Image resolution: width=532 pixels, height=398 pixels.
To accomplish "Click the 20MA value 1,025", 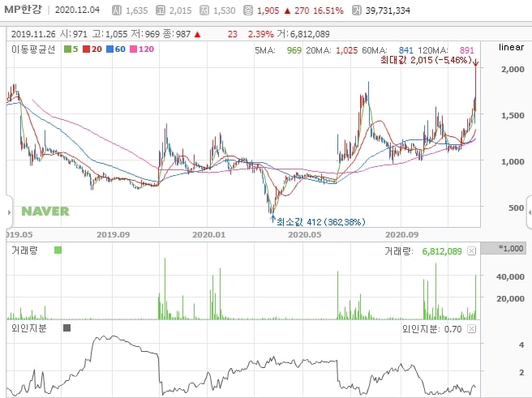I will (347, 50).
